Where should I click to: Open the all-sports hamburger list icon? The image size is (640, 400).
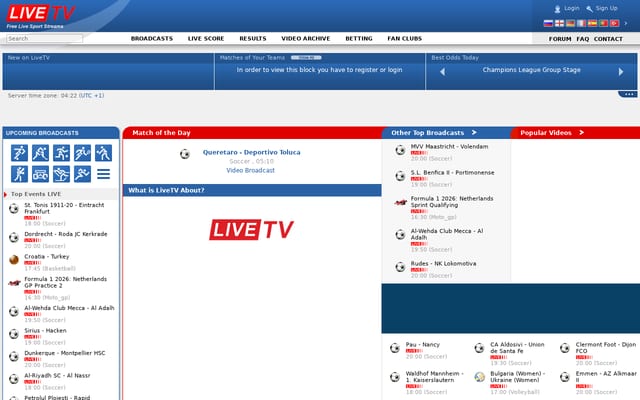(x=104, y=174)
